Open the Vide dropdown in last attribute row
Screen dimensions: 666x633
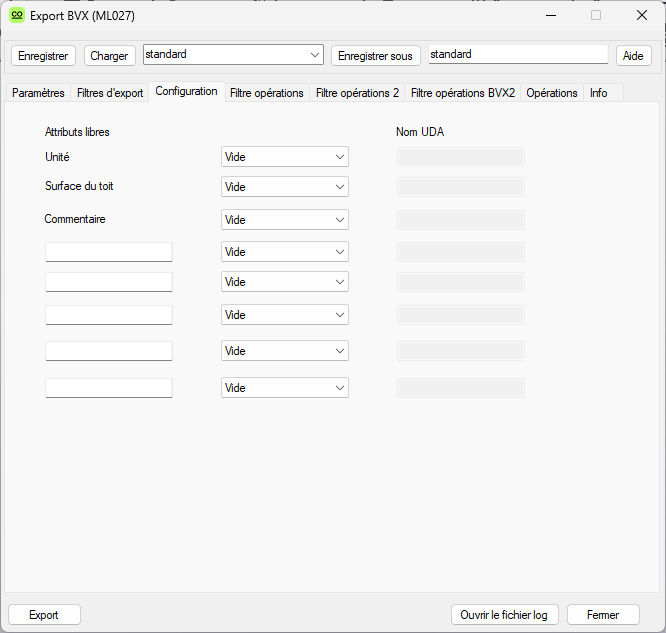(x=285, y=387)
